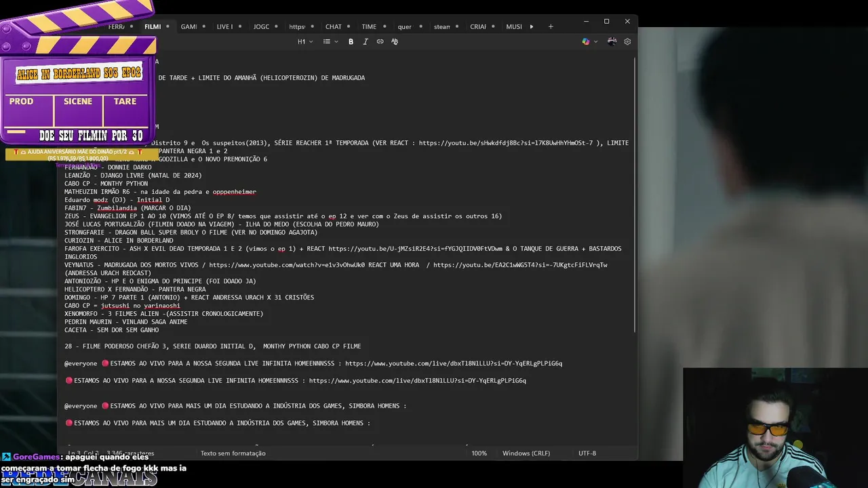The height and width of the screenshot is (488, 868).
Task: Open the H1 heading style dropdown
Action: [x=305, y=41]
